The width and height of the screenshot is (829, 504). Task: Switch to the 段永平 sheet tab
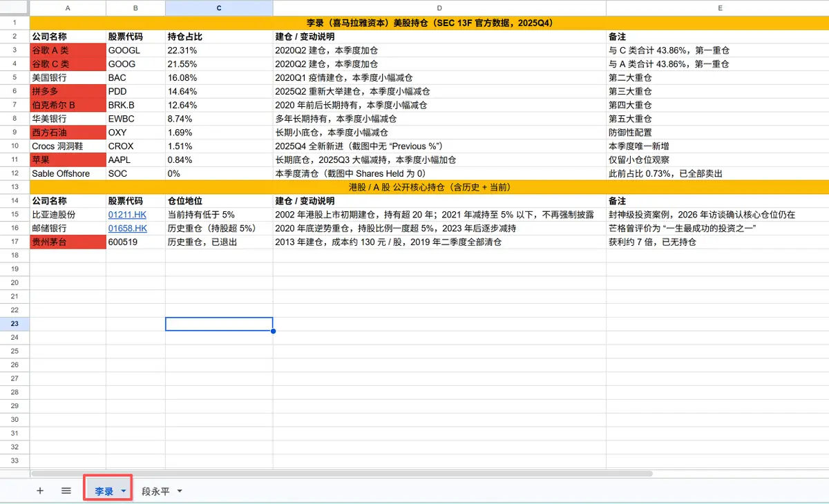[x=155, y=492]
